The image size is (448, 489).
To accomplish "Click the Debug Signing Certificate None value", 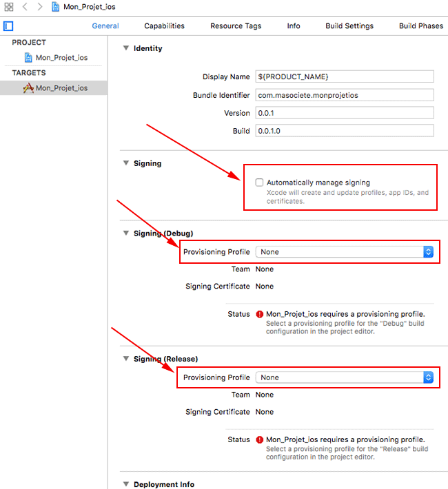I will coord(265,287).
